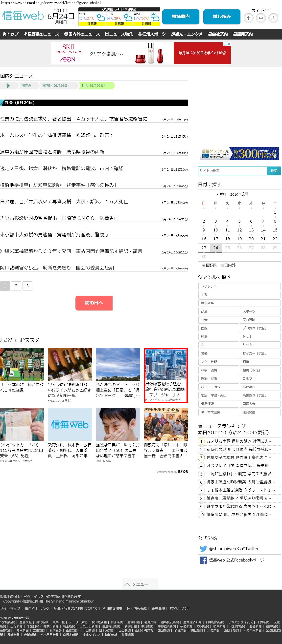282x644 pixels.
Task: Click the 検索 search button
Action: tap(274, 171)
